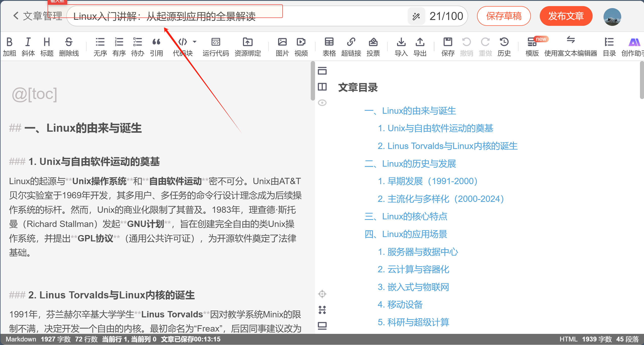Click the 保存草稿 save draft button
The image size is (644, 345).
click(504, 16)
